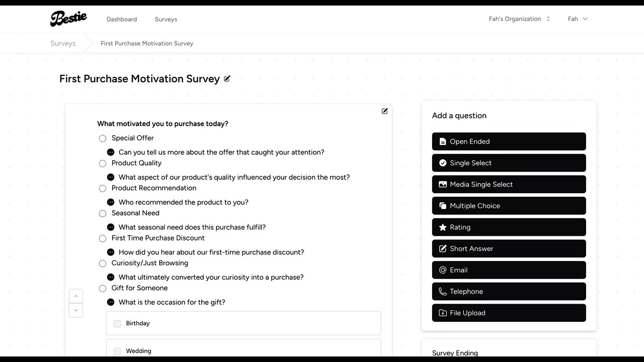The image size is (644, 362).
Task: Click the File Upload icon
Action: coord(443,313)
